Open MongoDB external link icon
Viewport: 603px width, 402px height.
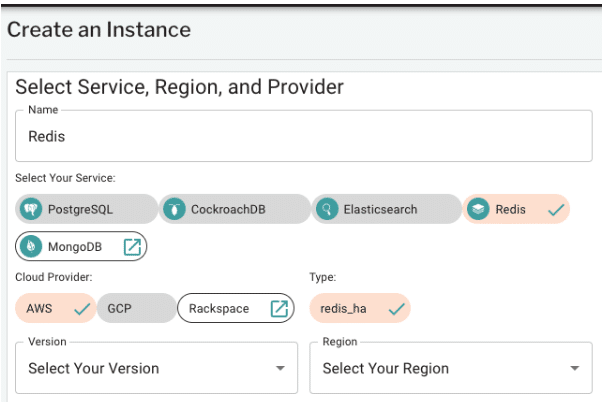[x=132, y=246]
